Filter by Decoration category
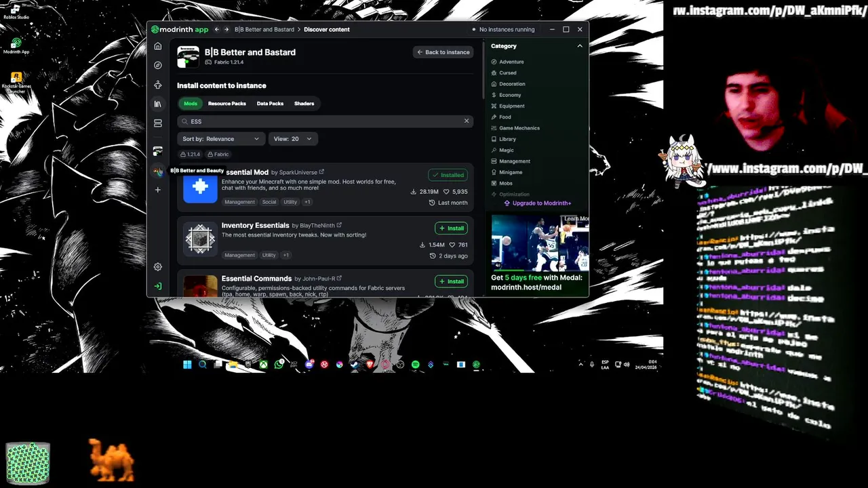Screen dimensions: 868x488 [508, 84]
